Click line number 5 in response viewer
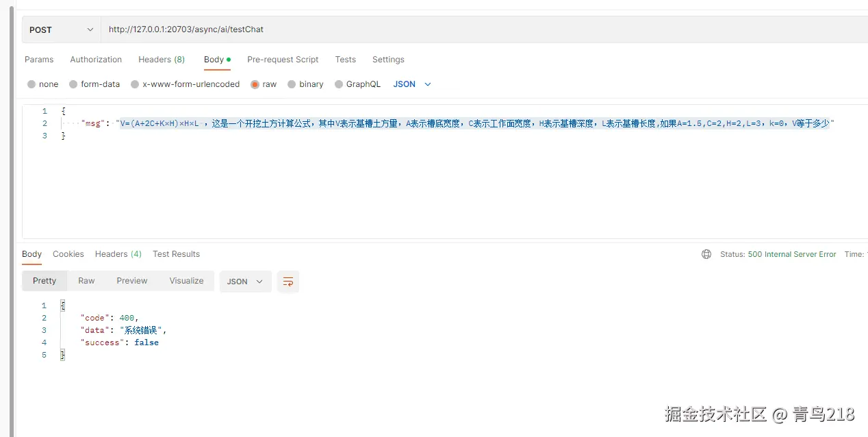This screenshot has width=868, height=437. (44, 355)
